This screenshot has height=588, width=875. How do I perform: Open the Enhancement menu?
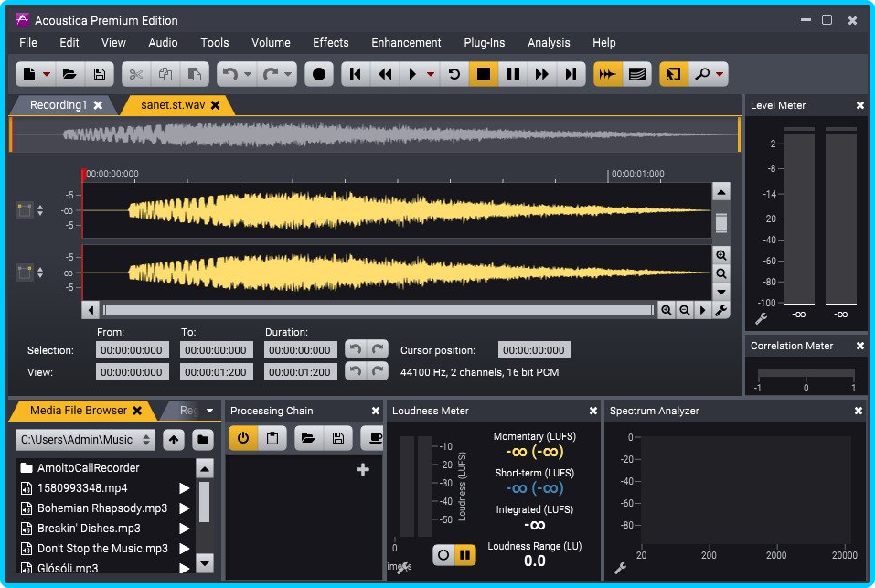pyautogui.click(x=406, y=42)
